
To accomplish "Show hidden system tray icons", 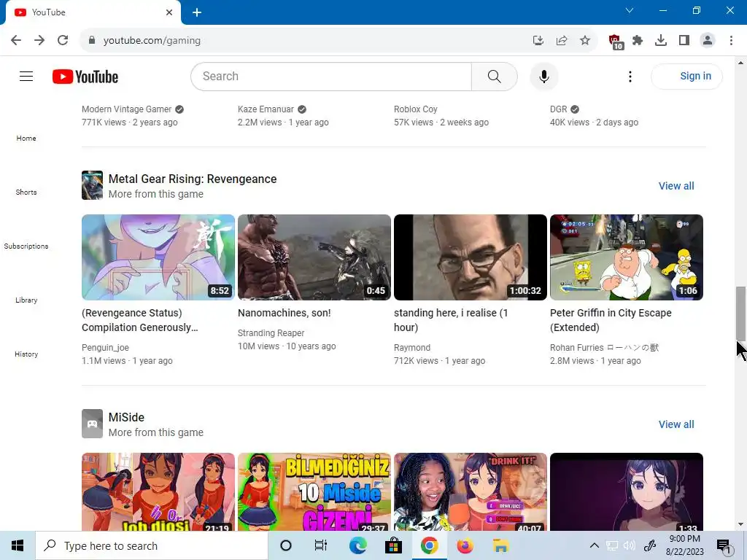I will (594, 545).
